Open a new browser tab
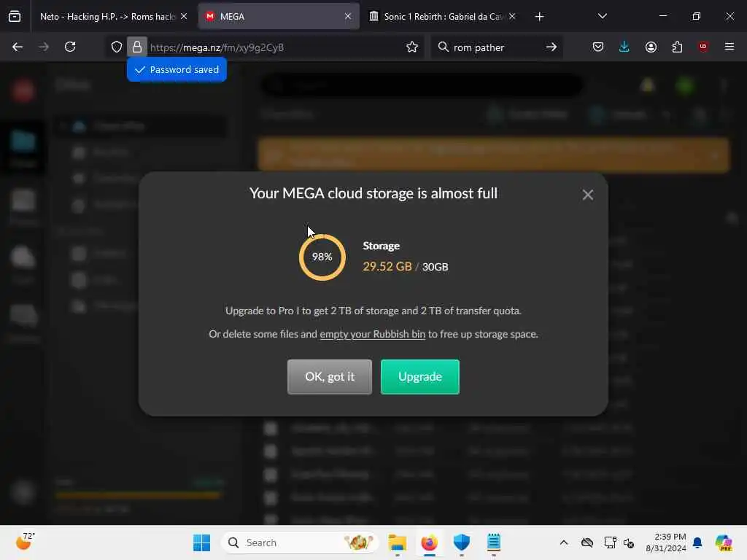This screenshot has height=560, width=747. (x=539, y=17)
